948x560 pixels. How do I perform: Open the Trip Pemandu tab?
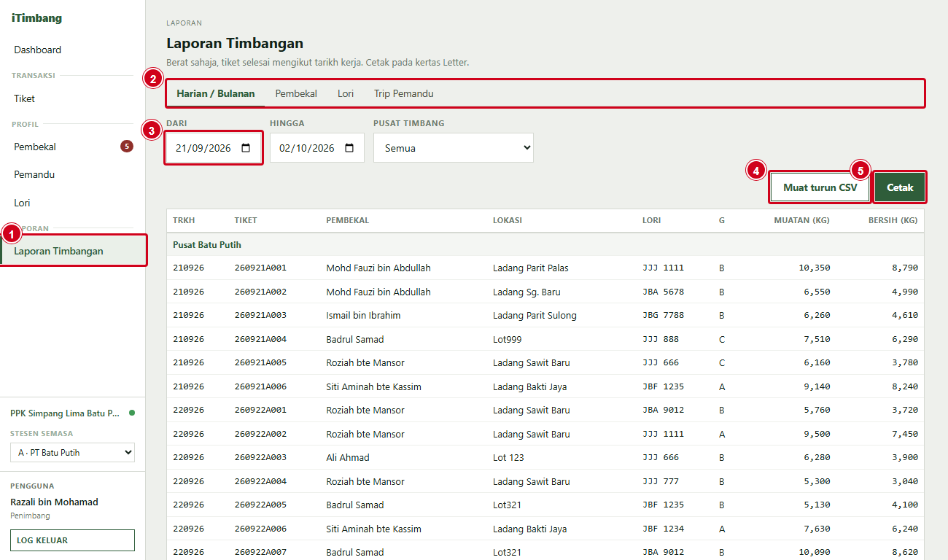pos(404,93)
